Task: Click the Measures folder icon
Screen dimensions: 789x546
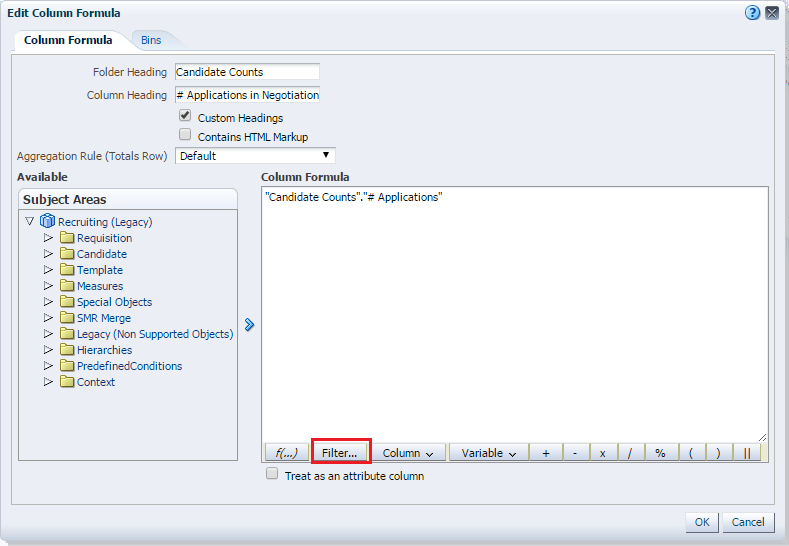Action: (x=67, y=286)
